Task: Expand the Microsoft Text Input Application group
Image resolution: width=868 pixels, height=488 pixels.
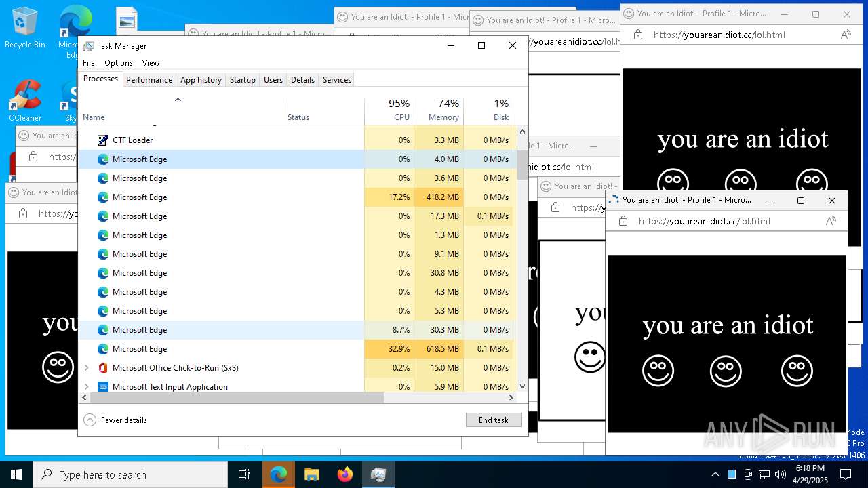Action: [x=86, y=387]
